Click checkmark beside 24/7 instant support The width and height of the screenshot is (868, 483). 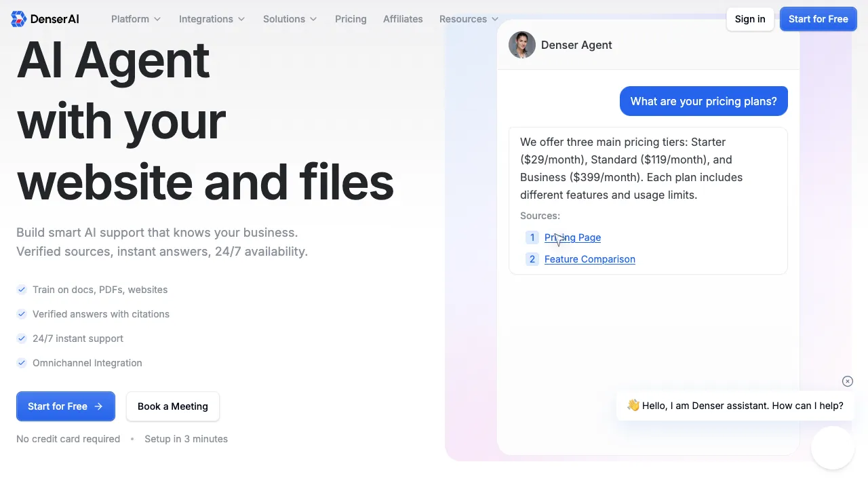click(22, 339)
